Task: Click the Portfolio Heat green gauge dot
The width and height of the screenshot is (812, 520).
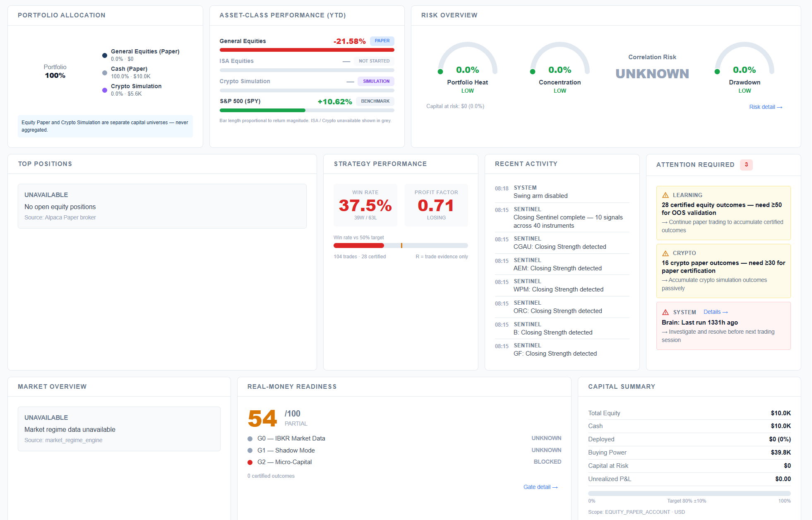Action: pyautogui.click(x=440, y=72)
